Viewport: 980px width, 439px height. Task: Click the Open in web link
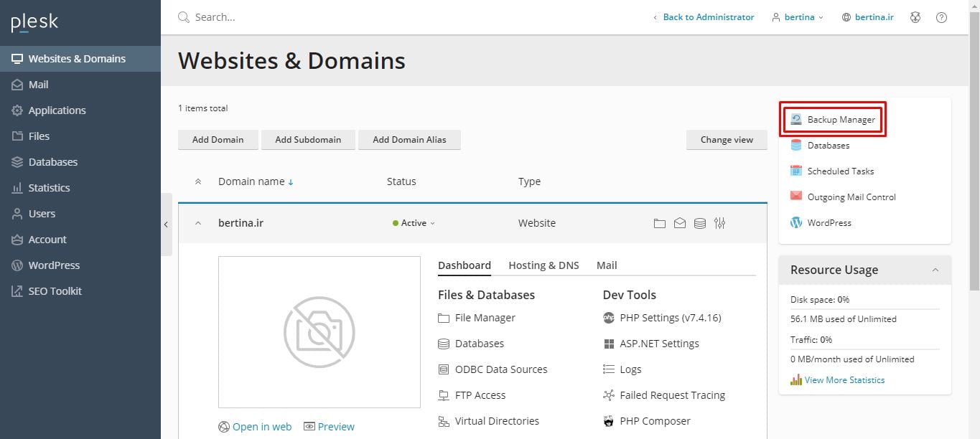(x=255, y=427)
